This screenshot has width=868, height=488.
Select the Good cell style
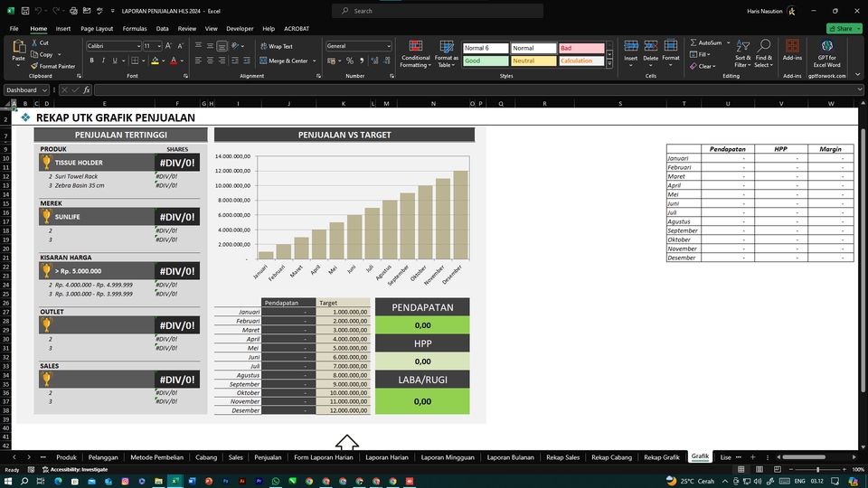[x=486, y=61]
